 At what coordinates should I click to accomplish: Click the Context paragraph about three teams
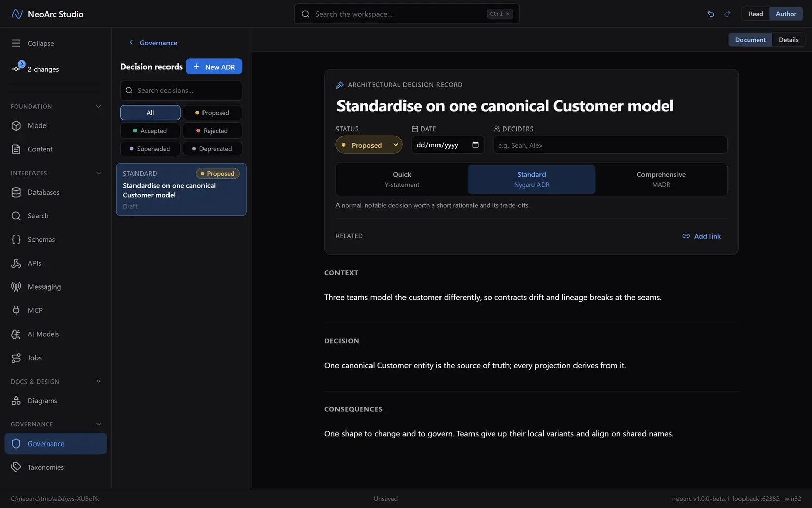coord(493,297)
